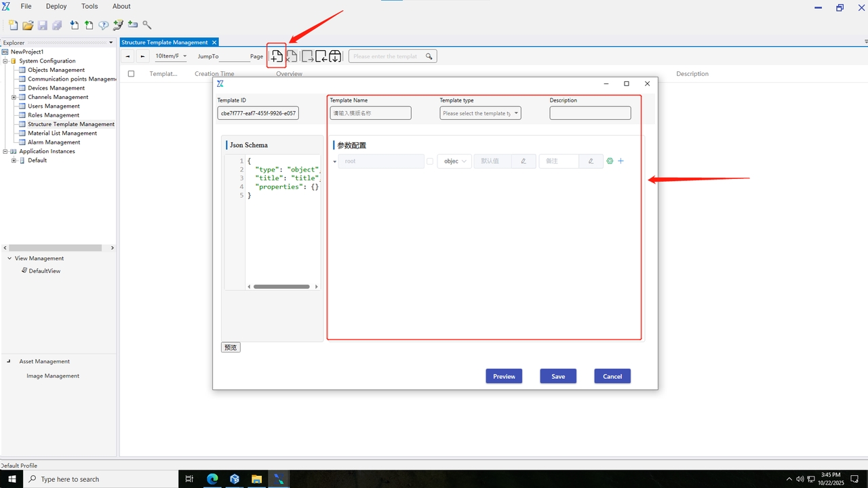Open the 10Item/Page size dropdown
The height and width of the screenshot is (488, 868).
pos(171,56)
